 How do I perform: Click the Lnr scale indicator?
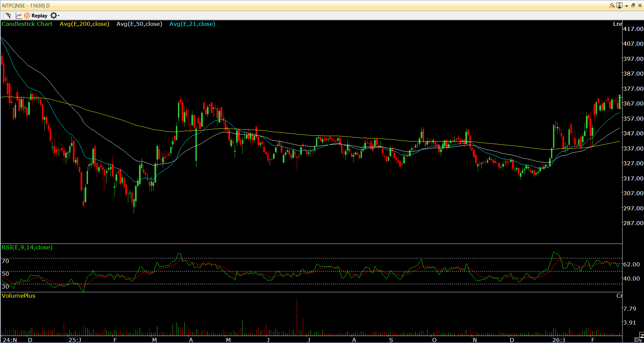click(618, 24)
